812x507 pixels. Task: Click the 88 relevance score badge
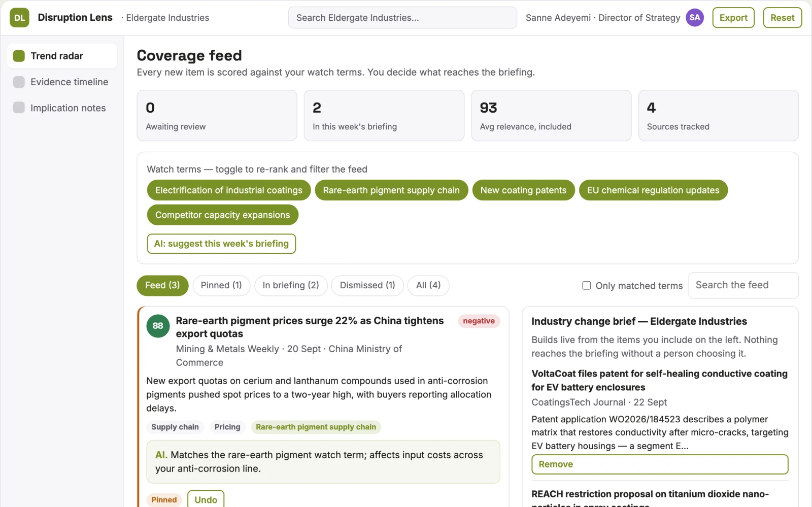[158, 326]
